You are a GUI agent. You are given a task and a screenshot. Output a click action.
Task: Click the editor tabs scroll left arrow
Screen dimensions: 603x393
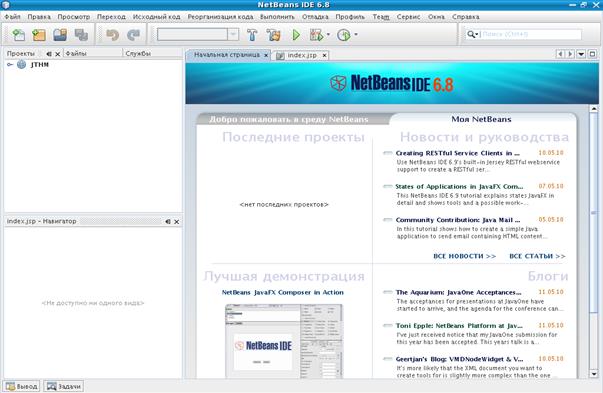coord(560,54)
